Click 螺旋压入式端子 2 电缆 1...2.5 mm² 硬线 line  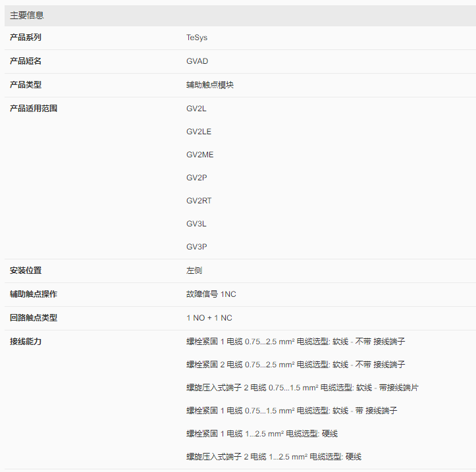click(274, 457)
